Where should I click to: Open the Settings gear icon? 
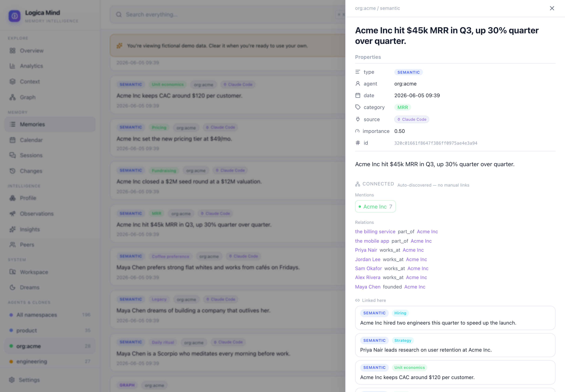pyautogui.click(x=12, y=380)
